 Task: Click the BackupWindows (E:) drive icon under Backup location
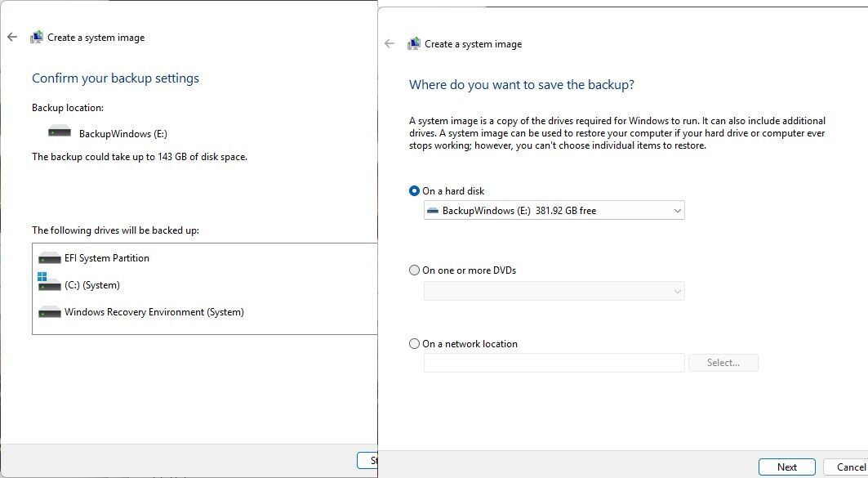(60, 132)
